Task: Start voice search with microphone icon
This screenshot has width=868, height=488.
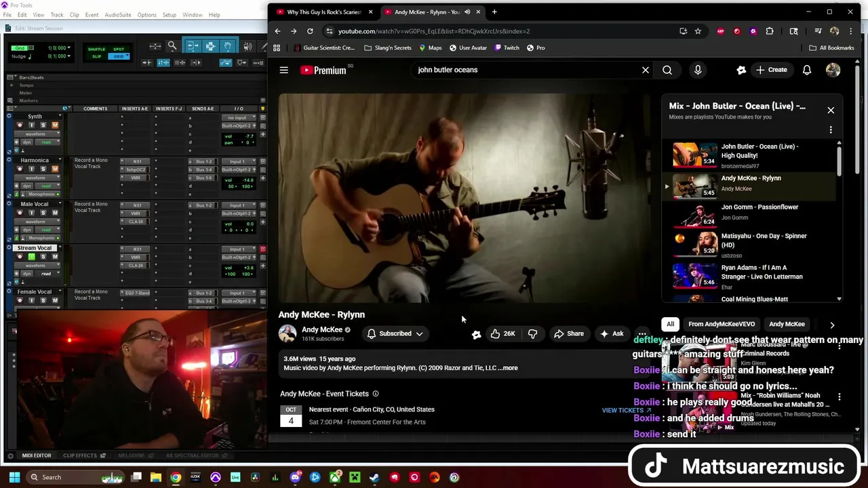Action: (x=698, y=70)
